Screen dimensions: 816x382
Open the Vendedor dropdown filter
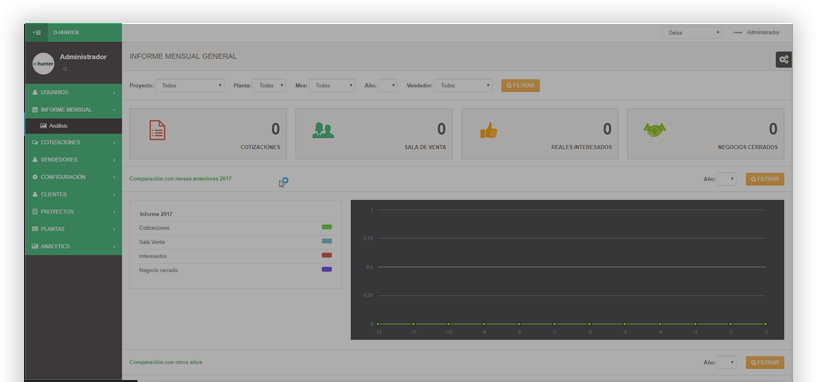[463, 85]
